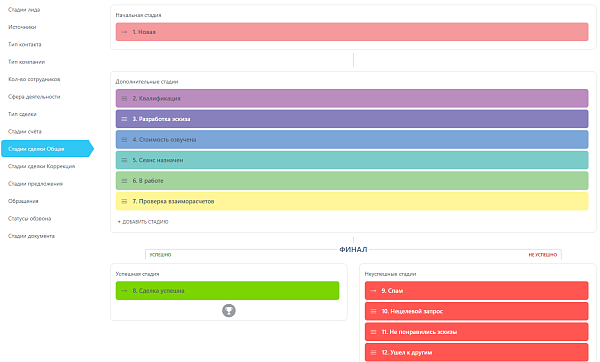Click the trophy icon under successful stage
Image resolution: width=600 pixels, height=362 pixels.
coord(229,310)
